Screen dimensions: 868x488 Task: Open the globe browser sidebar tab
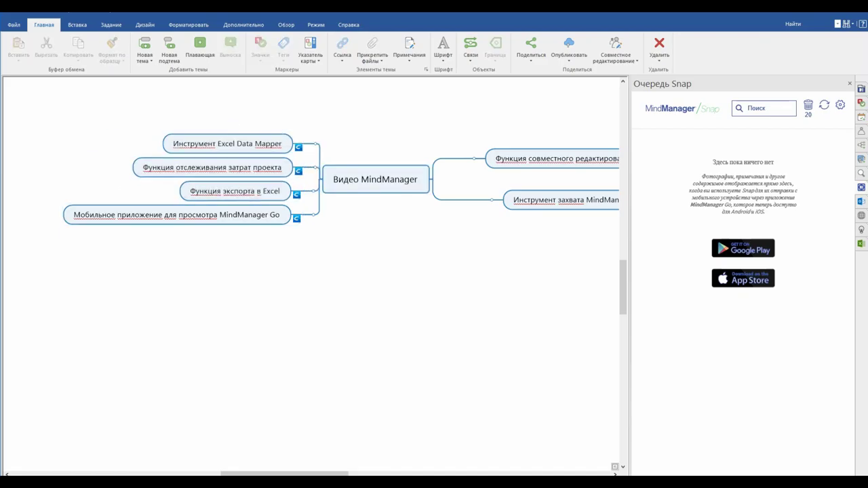(x=861, y=216)
